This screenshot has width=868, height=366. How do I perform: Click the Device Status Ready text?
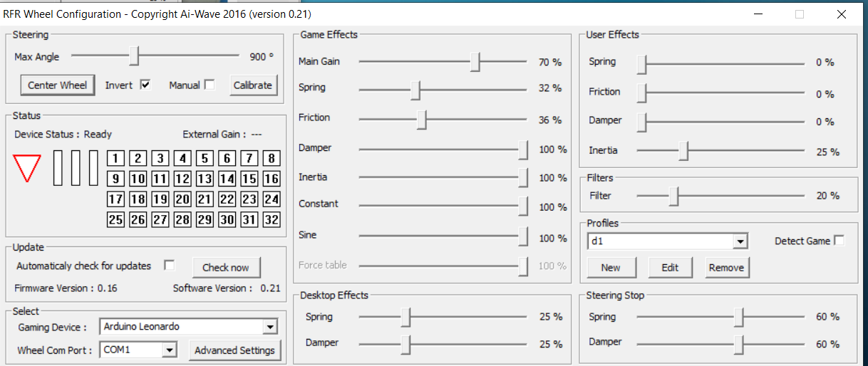(63, 134)
